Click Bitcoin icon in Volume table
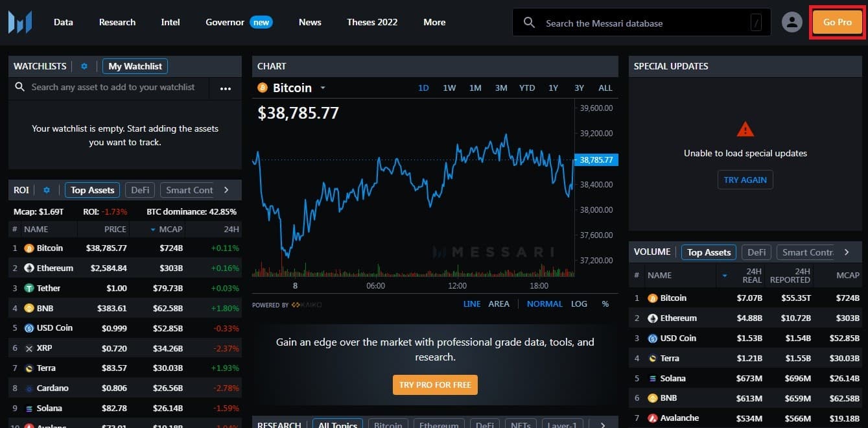Viewport: 868px width, 428px height. (x=653, y=298)
